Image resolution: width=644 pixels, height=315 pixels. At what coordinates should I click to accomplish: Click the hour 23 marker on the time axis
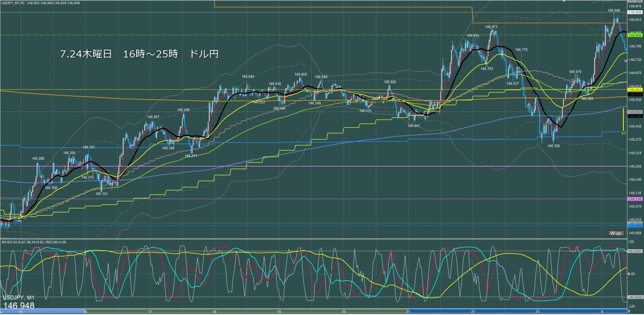pyautogui.click(x=537, y=312)
